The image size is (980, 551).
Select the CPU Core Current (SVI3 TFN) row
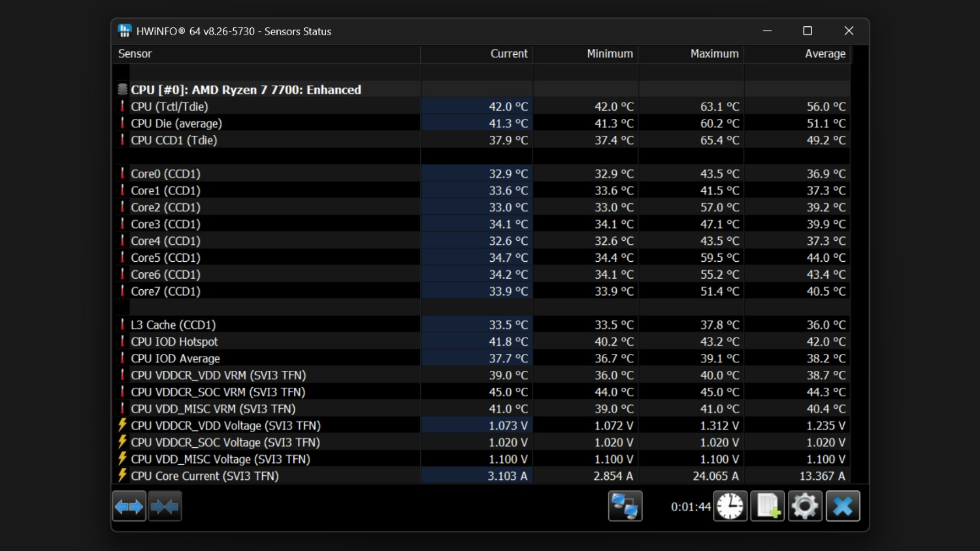[x=482, y=476]
